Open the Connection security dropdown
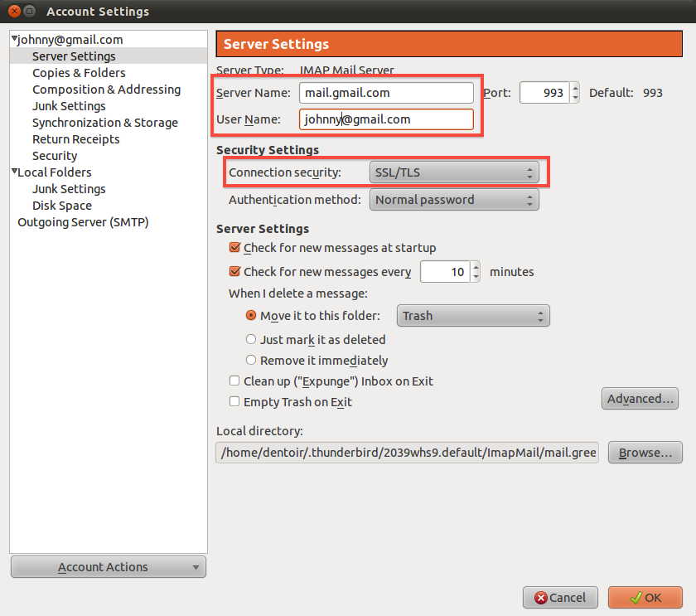Viewport: 696px width, 616px height. click(453, 172)
